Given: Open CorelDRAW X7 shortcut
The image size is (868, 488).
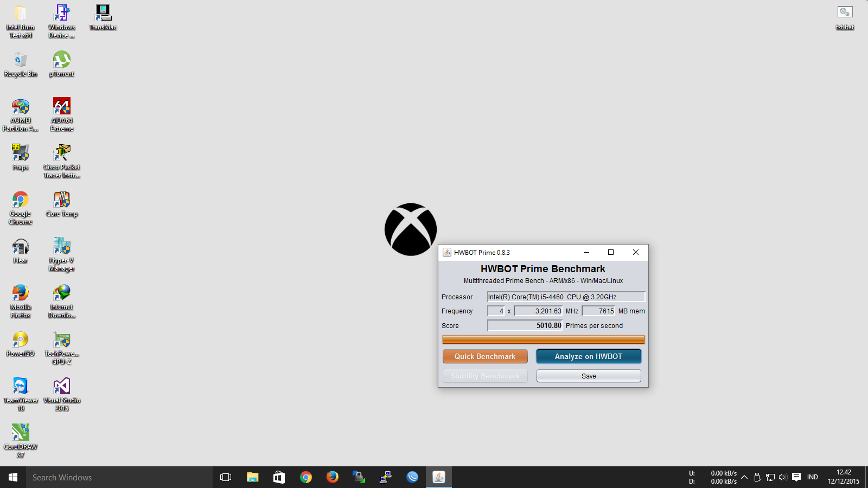Looking at the screenshot, I should coord(21,441).
